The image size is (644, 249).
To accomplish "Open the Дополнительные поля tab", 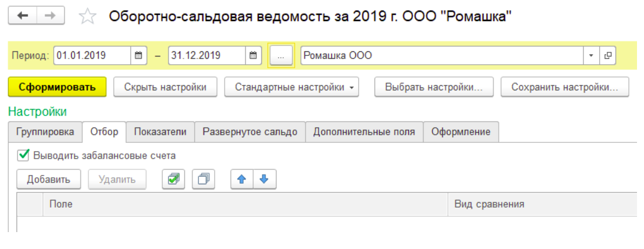I will click(x=364, y=132).
